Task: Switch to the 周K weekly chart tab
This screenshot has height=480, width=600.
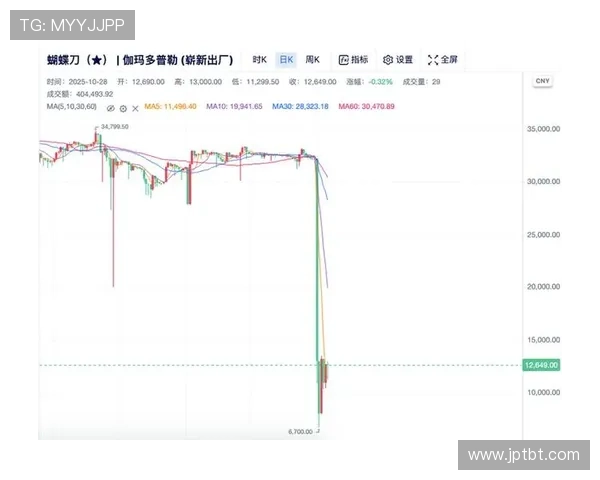Action: (312, 60)
